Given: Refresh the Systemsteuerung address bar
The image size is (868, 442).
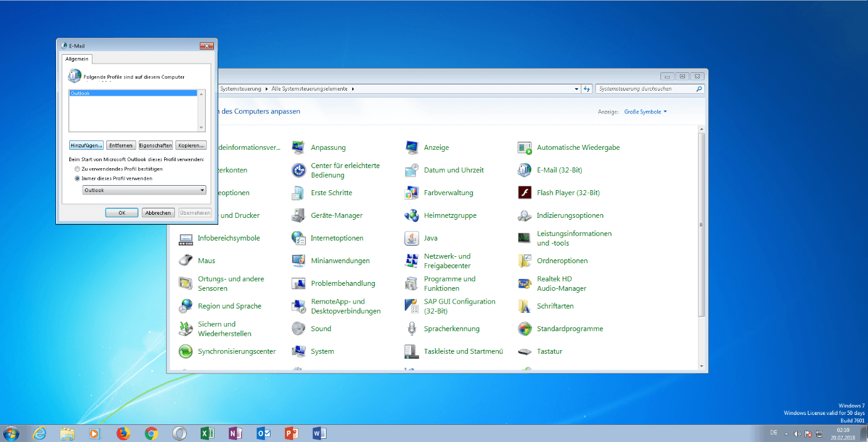Looking at the screenshot, I should [x=587, y=89].
